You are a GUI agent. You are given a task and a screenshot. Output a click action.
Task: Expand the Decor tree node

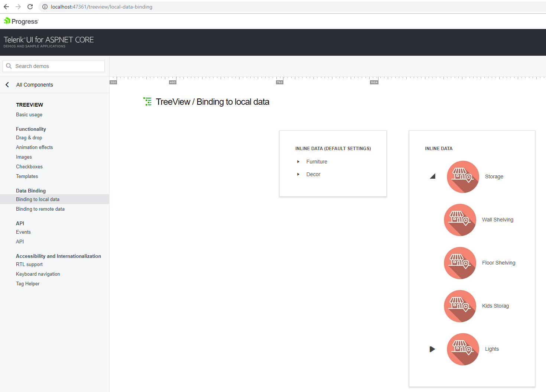(298, 174)
